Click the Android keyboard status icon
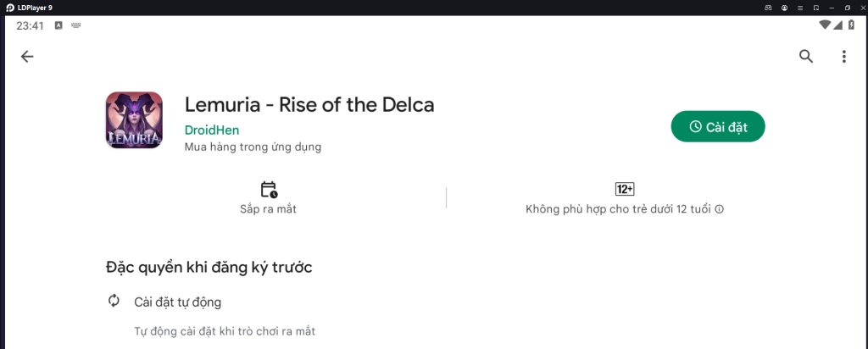Image resolution: width=868 pixels, height=349 pixels. [76, 25]
